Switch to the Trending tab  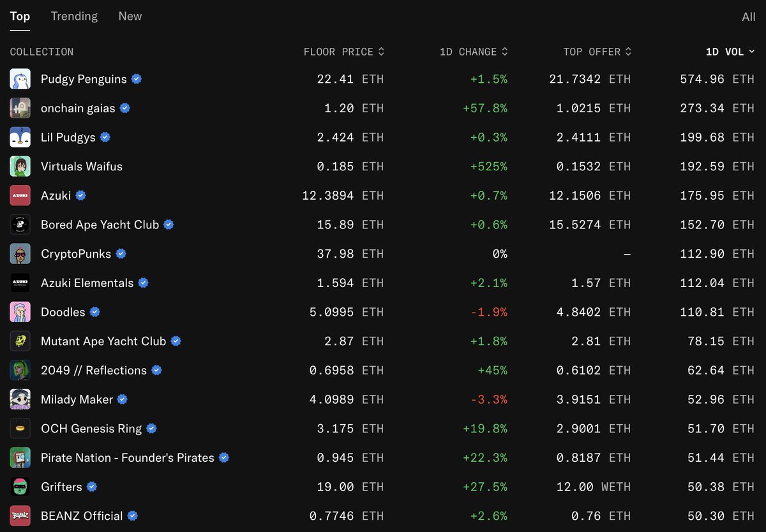pos(74,17)
